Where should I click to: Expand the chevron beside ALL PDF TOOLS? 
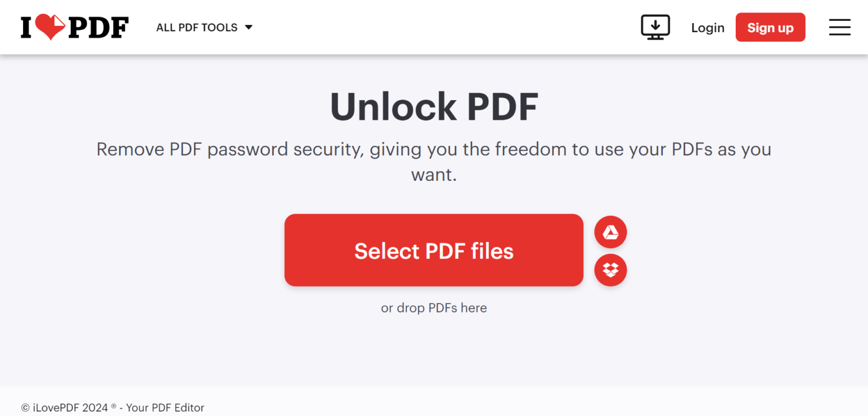coord(249,27)
